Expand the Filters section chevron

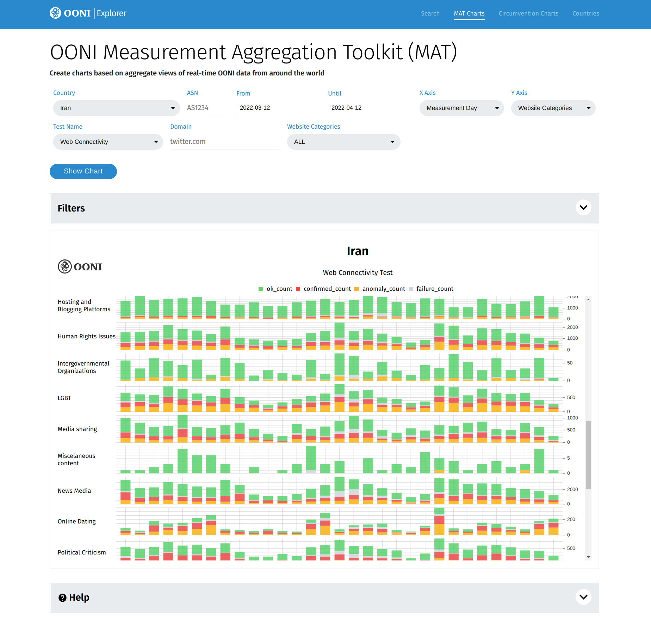(583, 208)
